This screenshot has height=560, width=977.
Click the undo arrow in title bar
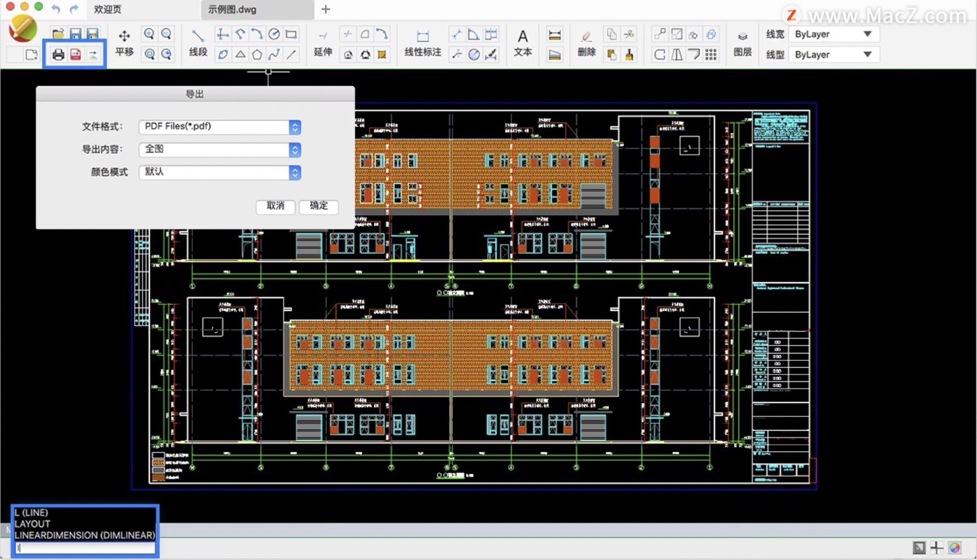[x=56, y=9]
